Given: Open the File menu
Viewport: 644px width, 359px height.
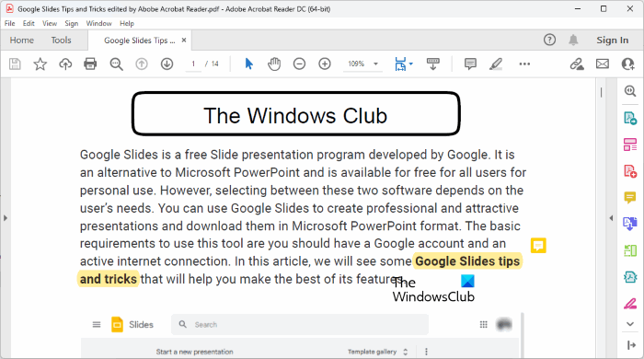Looking at the screenshot, I should click(x=9, y=23).
